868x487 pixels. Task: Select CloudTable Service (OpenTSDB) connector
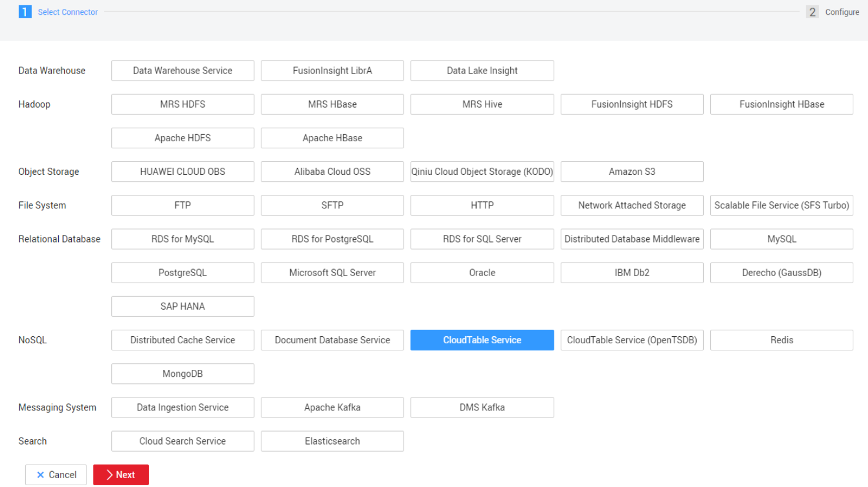click(632, 340)
